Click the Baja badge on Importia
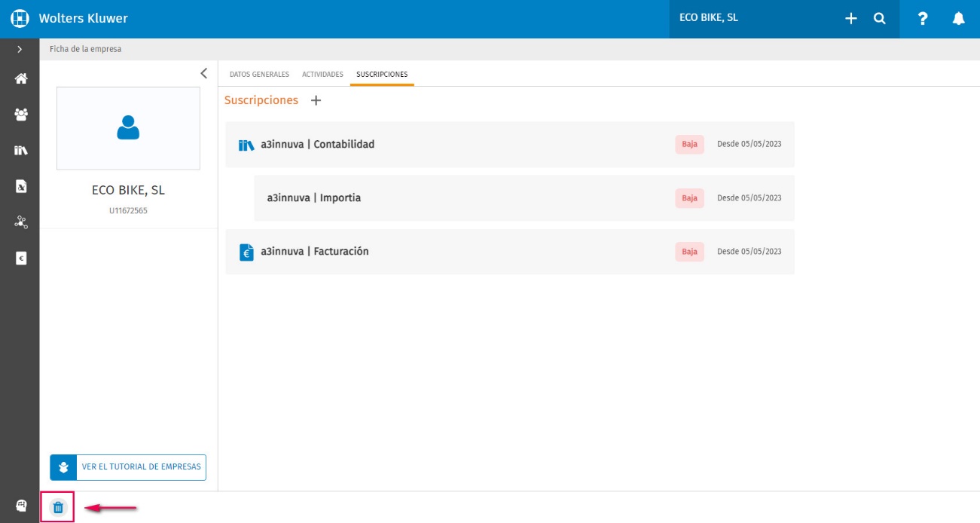The width and height of the screenshot is (980, 523). click(x=689, y=198)
